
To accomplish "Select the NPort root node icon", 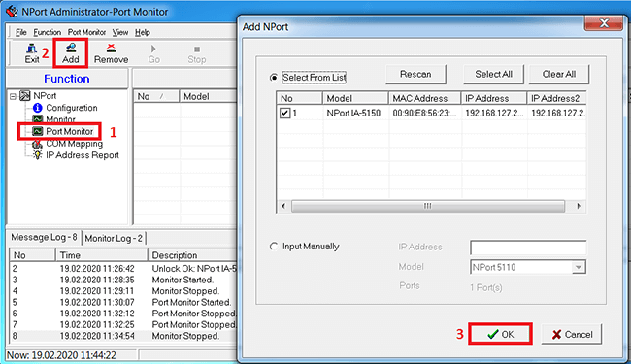I will coord(25,96).
